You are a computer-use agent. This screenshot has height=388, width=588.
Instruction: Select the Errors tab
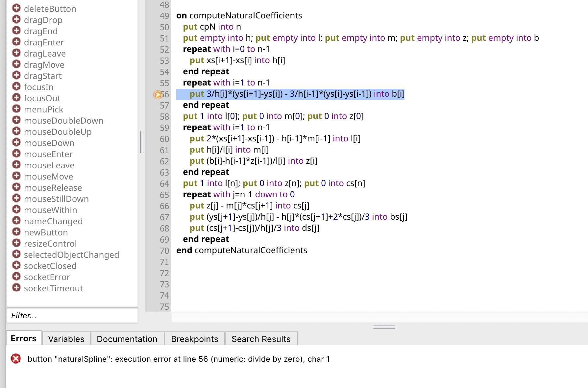click(x=24, y=338)
